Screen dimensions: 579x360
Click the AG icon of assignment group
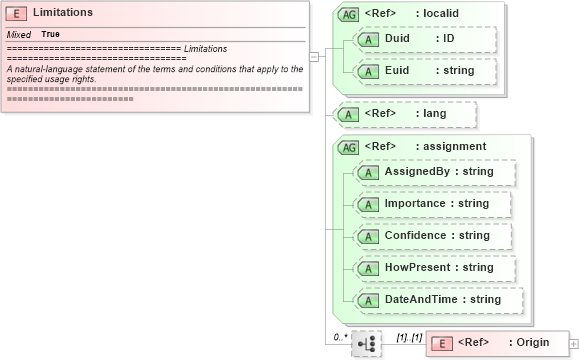(x=348, y=148)
